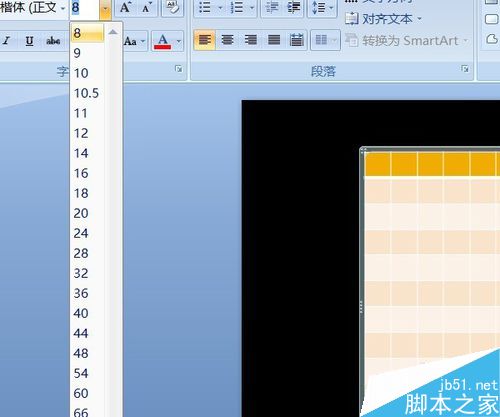Image resolution: width=500 pixels, height=417 pixels.
Task: Select font size 8 in list
Action: [x=87, y=33]
